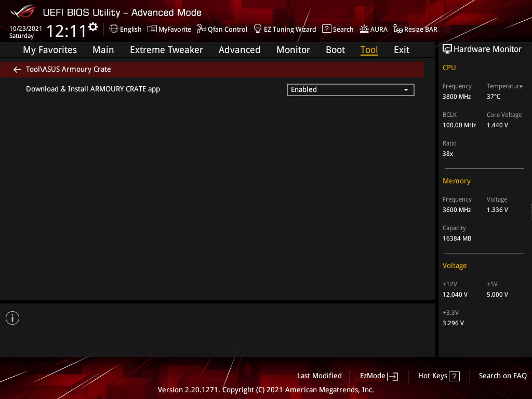
Task: Open Qfan Control fan icon
Action: click(201, 29)
